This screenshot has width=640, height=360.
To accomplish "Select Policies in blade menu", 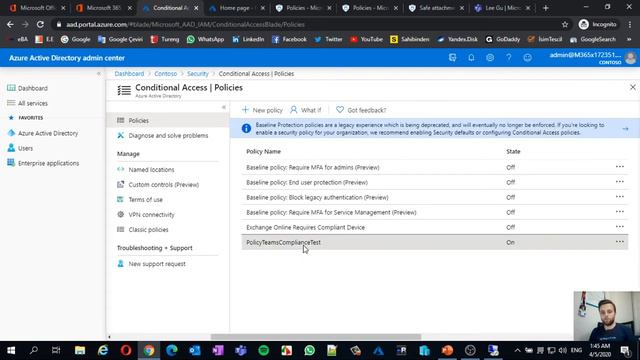I will [167, 120].
